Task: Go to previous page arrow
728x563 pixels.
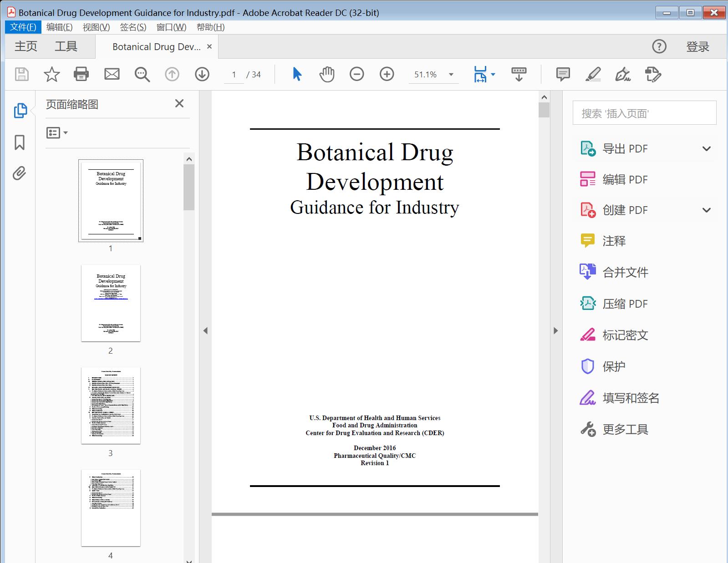Action: [x=172, y=74]
